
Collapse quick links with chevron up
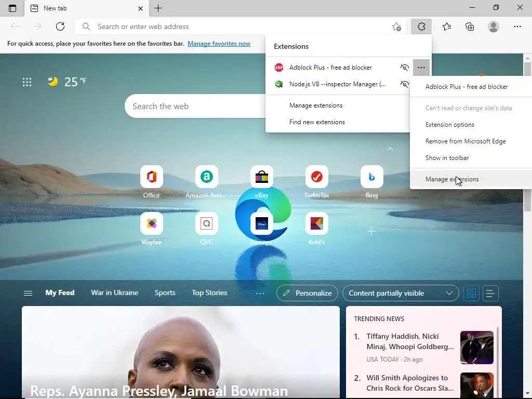(x=390, y=149)
